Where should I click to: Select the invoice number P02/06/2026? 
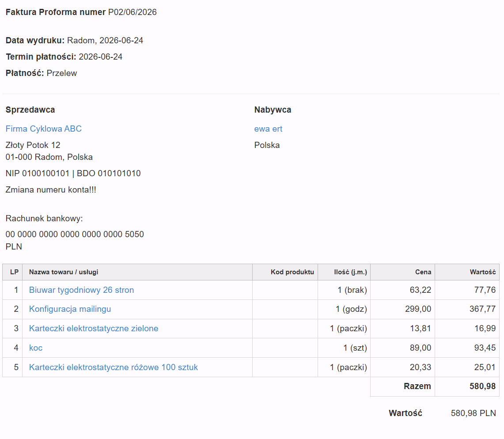point(133,12)
